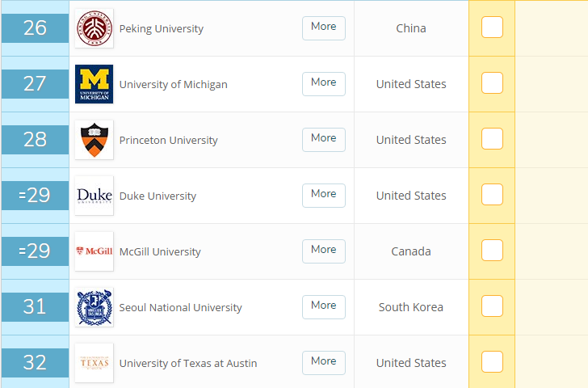Screen dimensions: 588x388
Task: Click the Peking University logo
Action: pos(94,28)
